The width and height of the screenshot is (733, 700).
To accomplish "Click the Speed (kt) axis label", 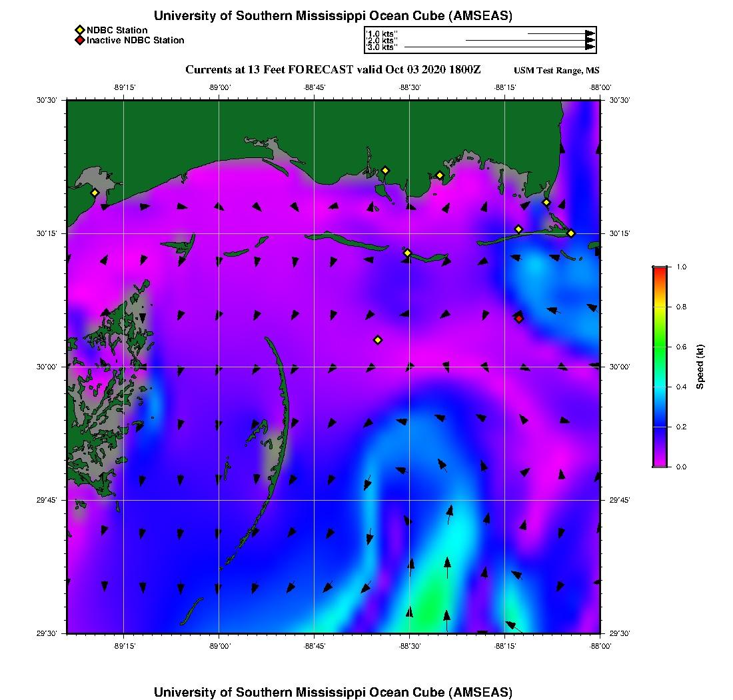I will pyautogui.click(x=700, y=367).
